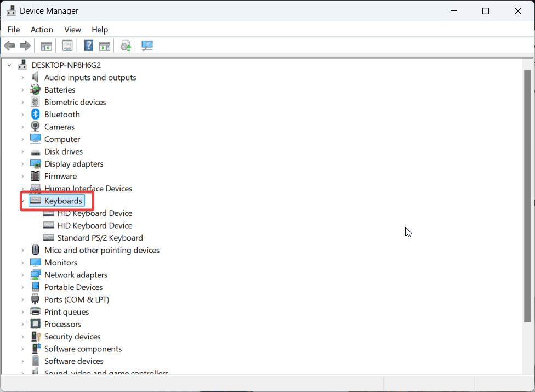Open the Action menu
The width and height of the screenshot is (535, 392).
coord(42,30)
